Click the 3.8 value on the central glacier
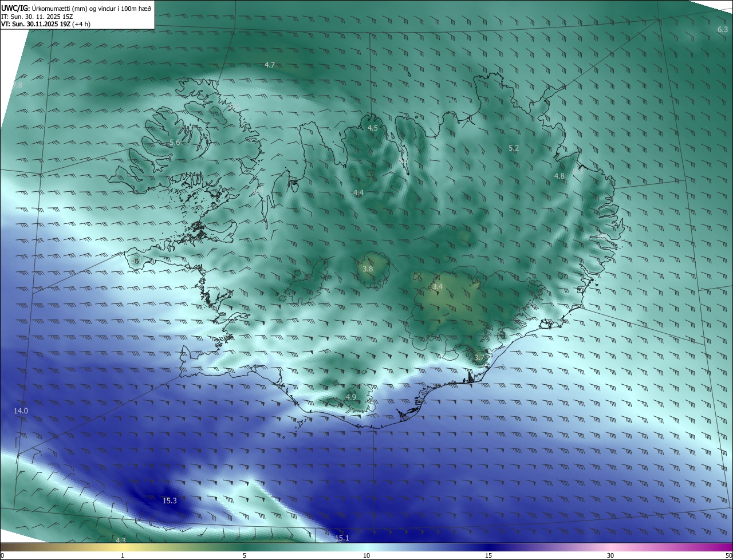The width and height of the screenshot is (733, 560). (368, 269)
